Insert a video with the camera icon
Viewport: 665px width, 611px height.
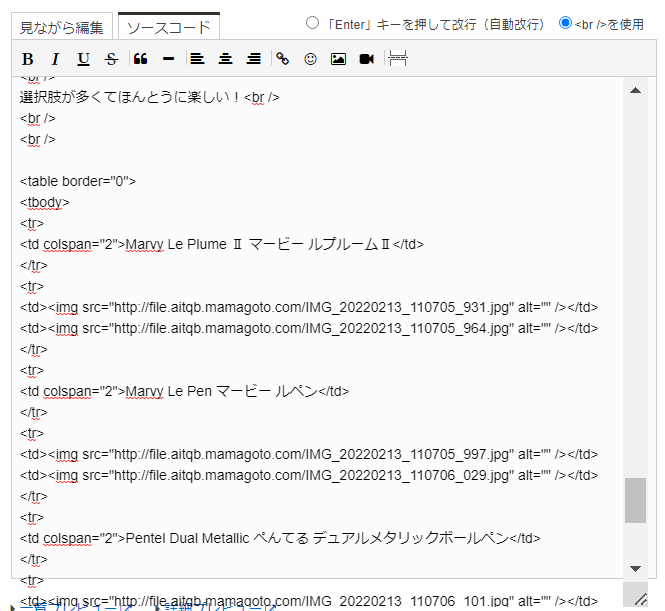tap(366, 59)
